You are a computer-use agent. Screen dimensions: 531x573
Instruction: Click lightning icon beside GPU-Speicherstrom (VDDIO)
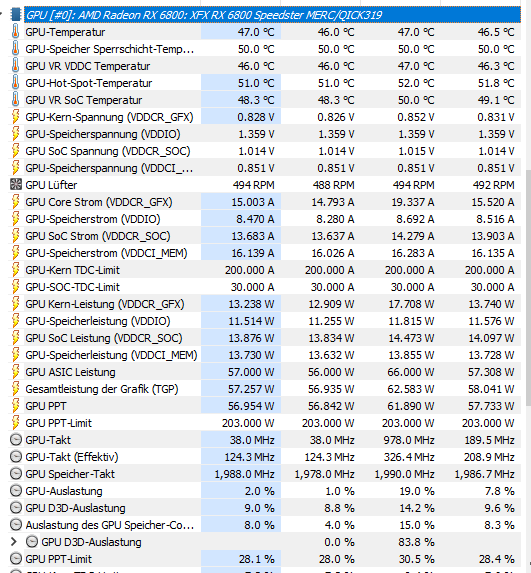[x=15, y=219]
